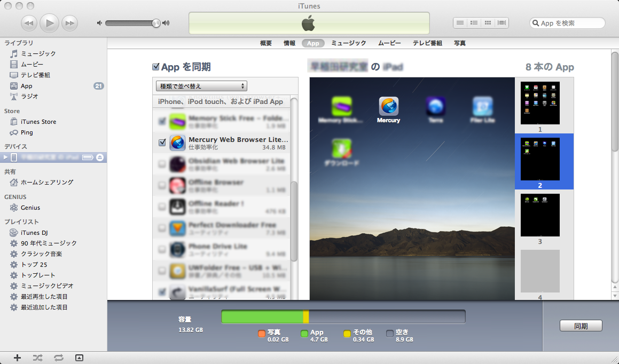Check Perfect Downloader Free
Viewport: 619px width, 364px height.
point(162,227)
